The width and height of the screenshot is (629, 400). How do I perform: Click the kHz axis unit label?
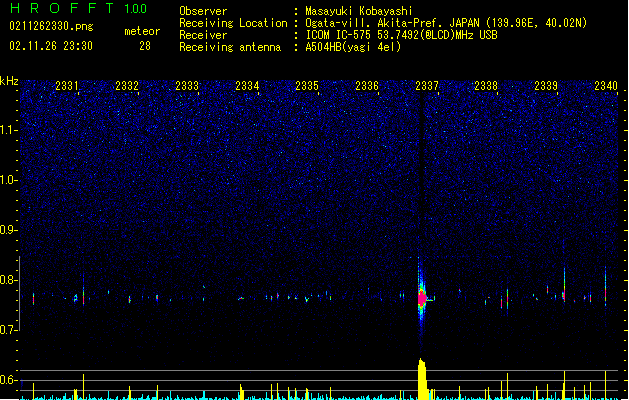pos(9,81)
